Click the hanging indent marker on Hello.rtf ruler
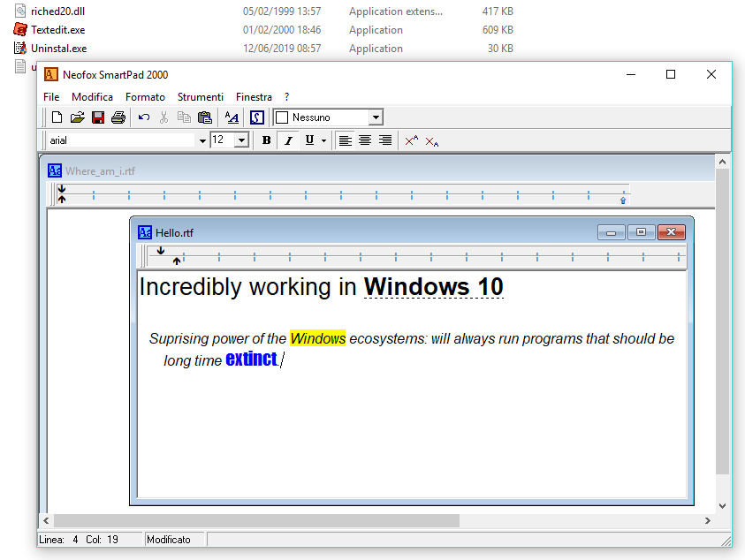Image resolution: width=745 pixels, height=560 pixels. [177, 261]
